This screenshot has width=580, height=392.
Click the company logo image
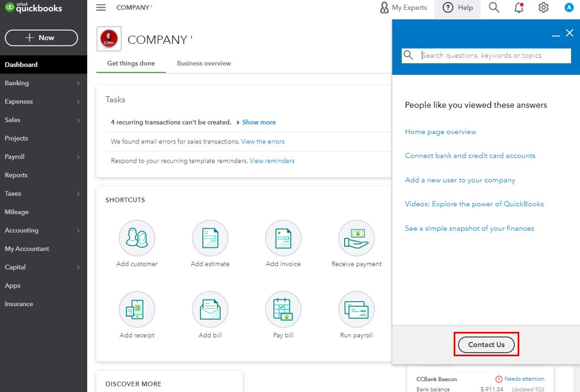[109, 39]
